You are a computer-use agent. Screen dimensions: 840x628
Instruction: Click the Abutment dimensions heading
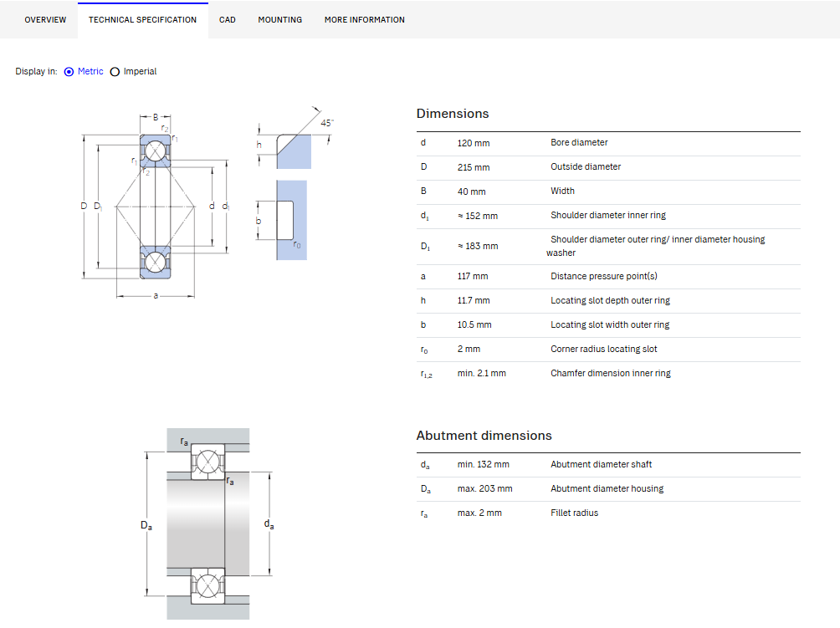(484, 436)
